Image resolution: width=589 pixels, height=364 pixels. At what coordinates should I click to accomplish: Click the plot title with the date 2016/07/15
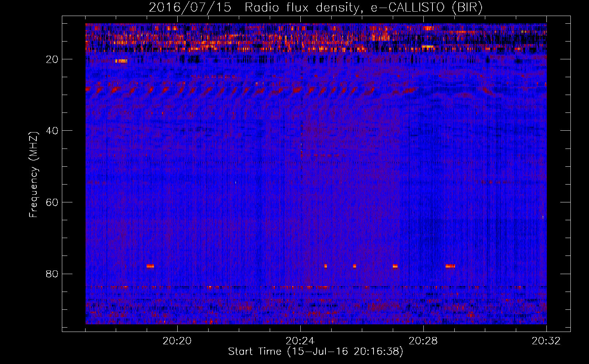[x=316, y=8]
